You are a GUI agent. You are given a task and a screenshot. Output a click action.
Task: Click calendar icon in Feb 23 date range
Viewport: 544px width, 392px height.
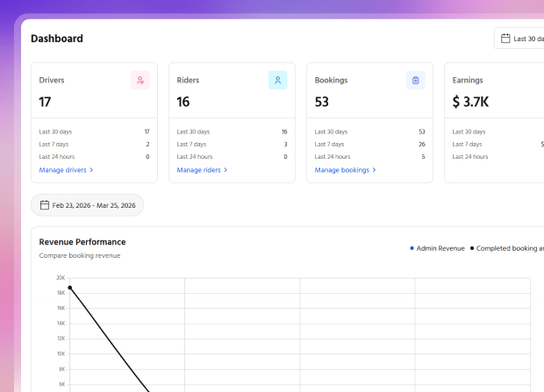tap(45, 205)
